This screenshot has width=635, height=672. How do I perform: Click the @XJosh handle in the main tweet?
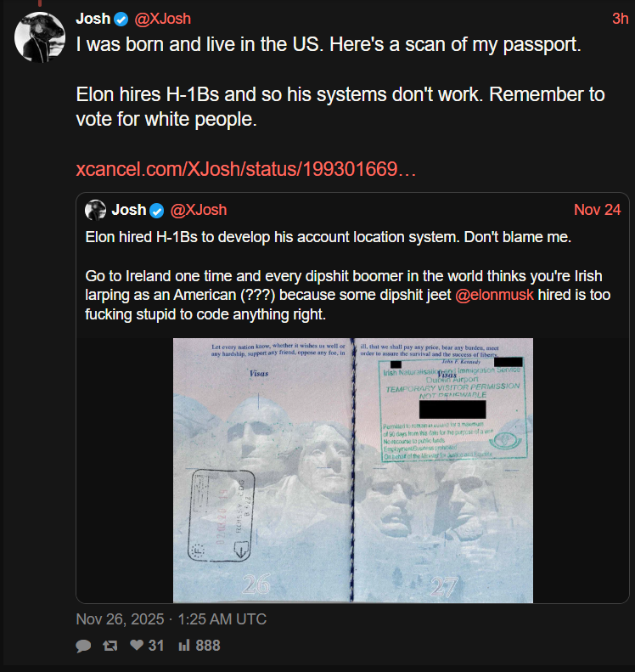click(163, 19)
